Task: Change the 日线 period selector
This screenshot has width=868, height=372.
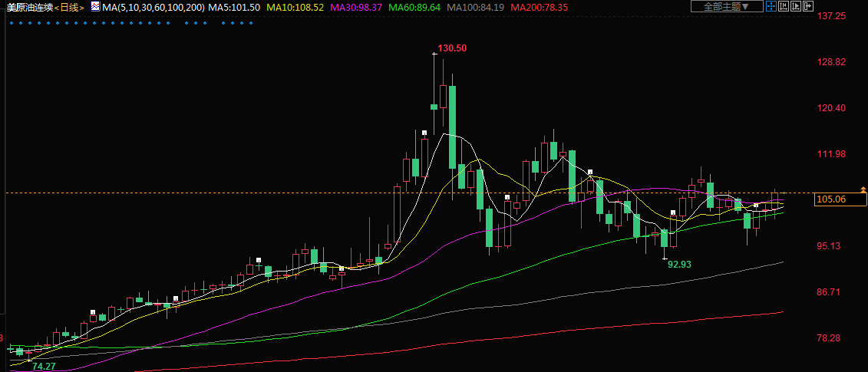Action: pyautogui.click(x=70, y=7)
